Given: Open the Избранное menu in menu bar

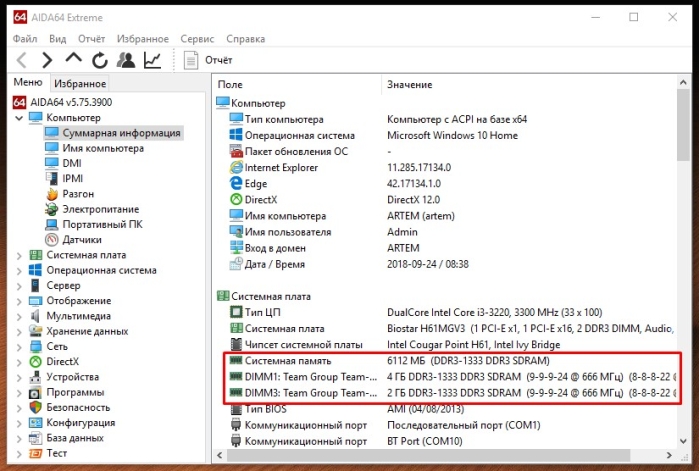Looking at the screenshot, I should point(143,39).
